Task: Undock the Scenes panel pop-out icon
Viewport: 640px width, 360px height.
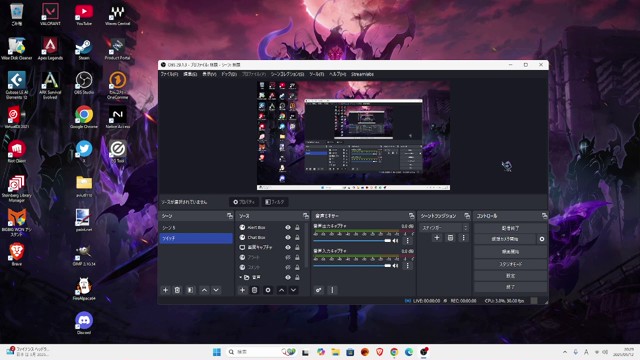Action: point(230,216)
